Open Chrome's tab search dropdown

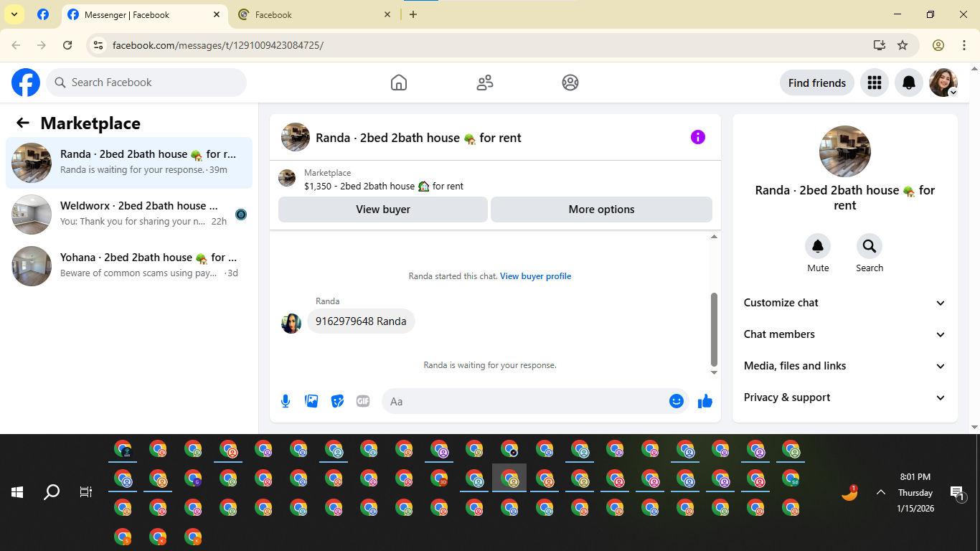tap(14, 14)
